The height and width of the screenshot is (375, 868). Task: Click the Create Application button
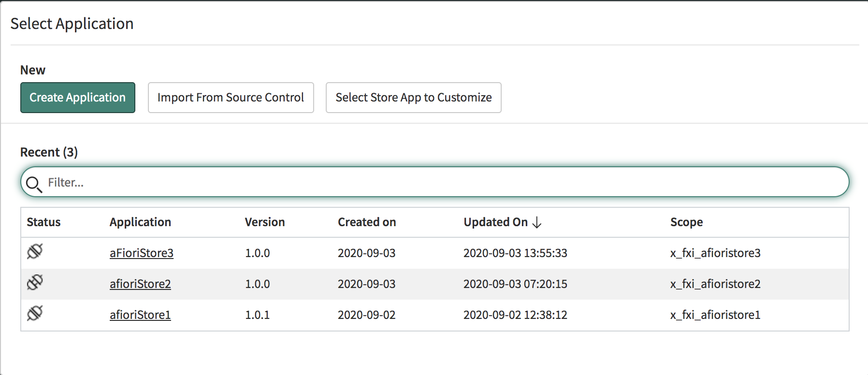(78, 98)
